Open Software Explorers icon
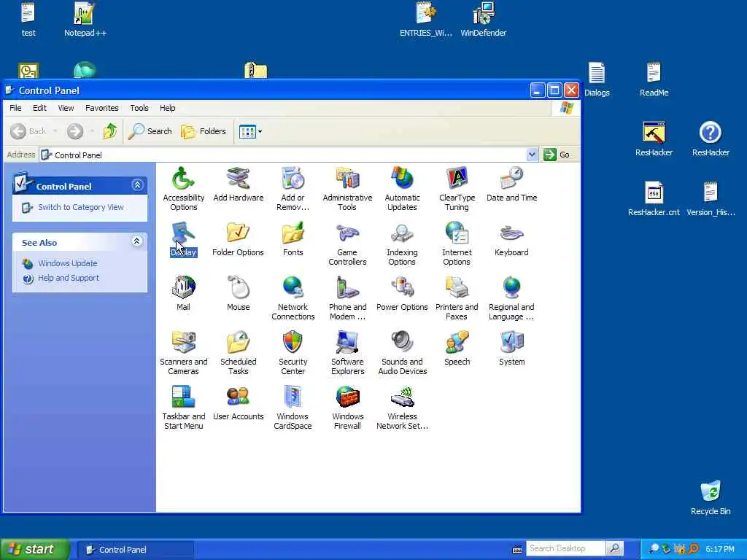 [347, 343]
